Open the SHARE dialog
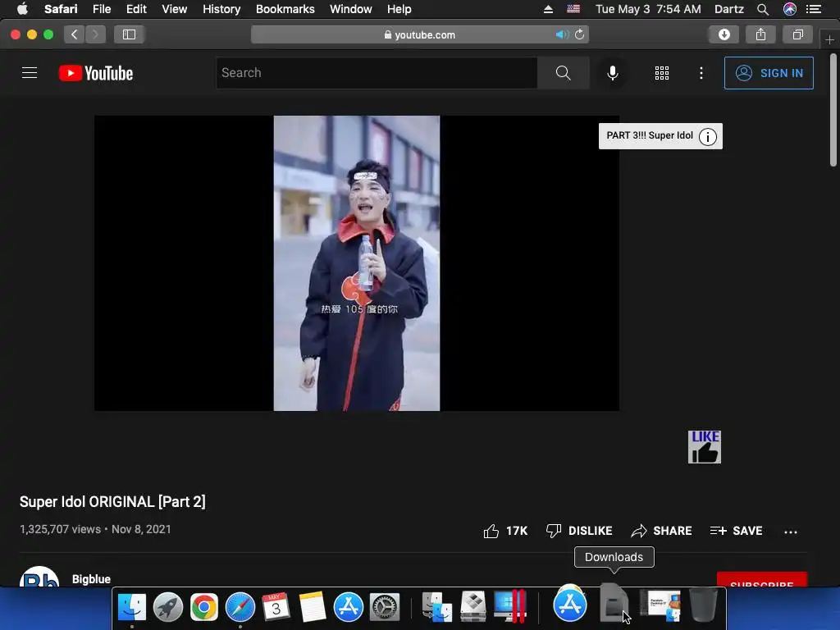840x630 pixels. [661, 531]
